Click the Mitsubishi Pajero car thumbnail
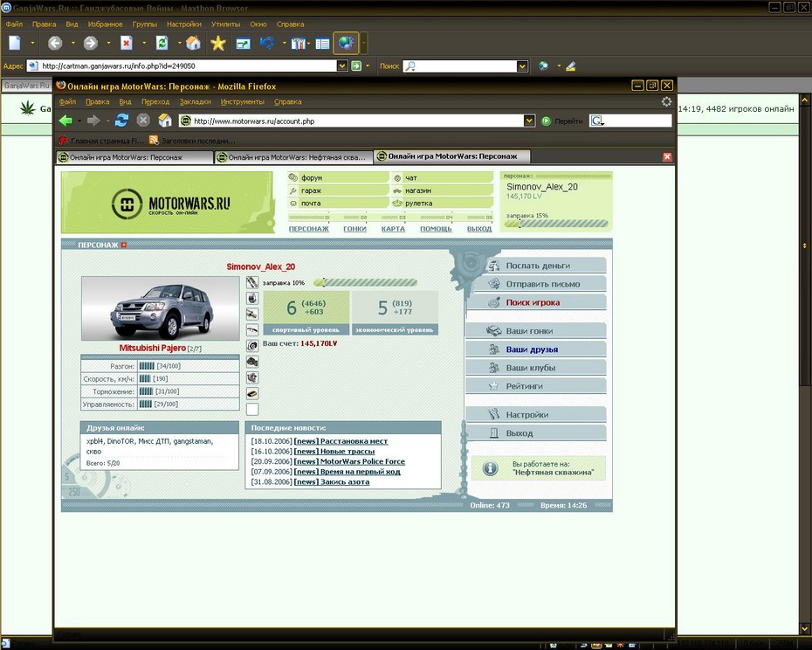Viewport: 812px width, 650px height. (x=161, y=308)
